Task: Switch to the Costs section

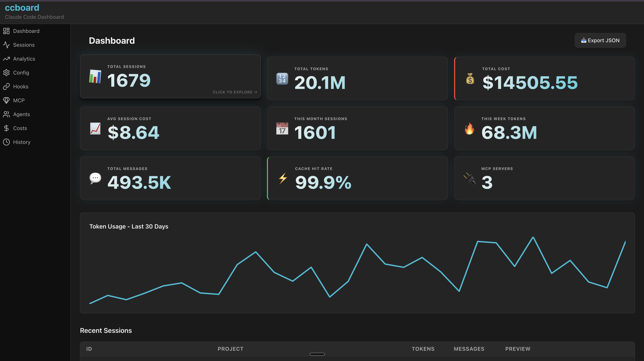Action: tap(20, 128)
